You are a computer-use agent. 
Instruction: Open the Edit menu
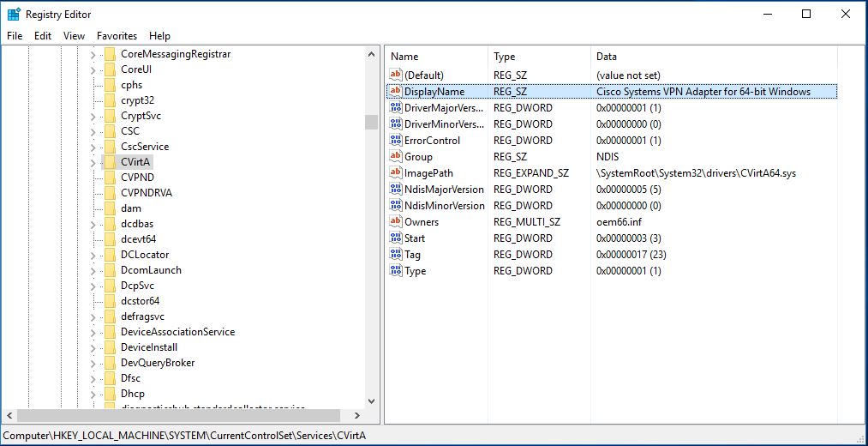[x=43, y=36]
